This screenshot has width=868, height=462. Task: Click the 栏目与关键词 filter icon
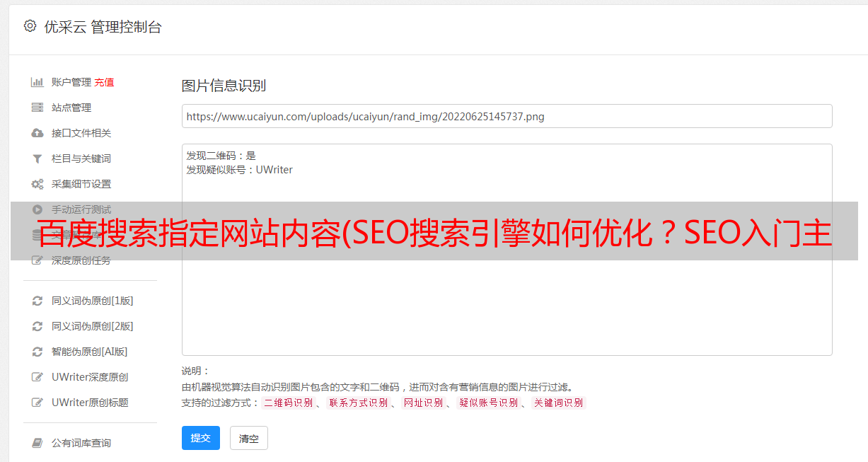[x=37, y=158]
